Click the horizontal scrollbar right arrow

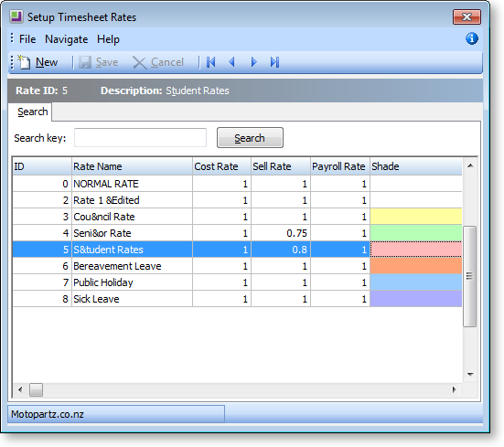point(455,389)
